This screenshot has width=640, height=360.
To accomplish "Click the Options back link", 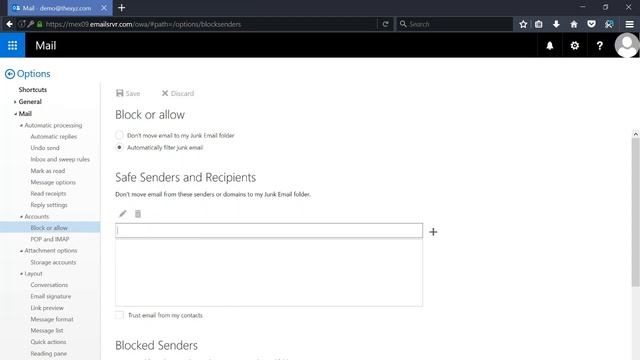I will (x=33, y=74).
